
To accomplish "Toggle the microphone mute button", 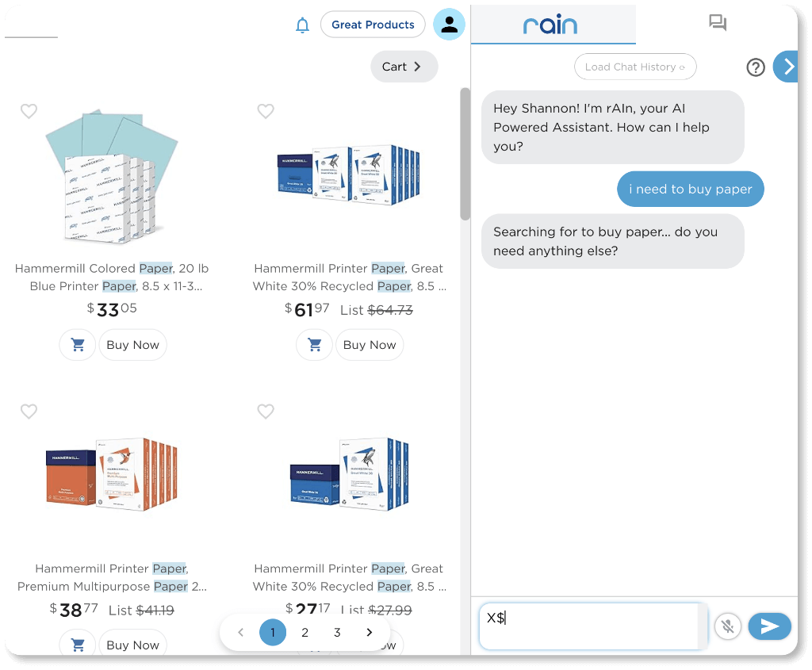I will [x=728, y=626].
